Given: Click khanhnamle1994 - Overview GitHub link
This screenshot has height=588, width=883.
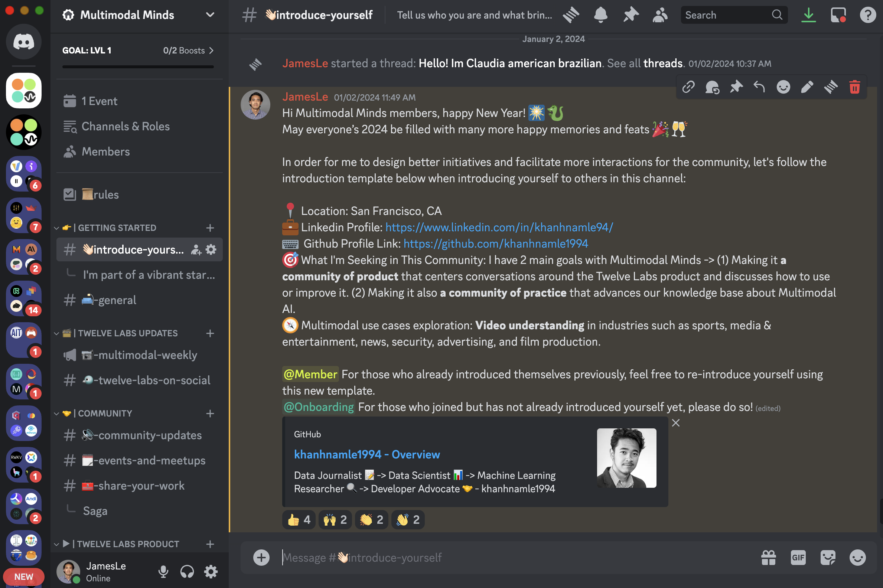Looking at the screenshot, I should [366, 454].
